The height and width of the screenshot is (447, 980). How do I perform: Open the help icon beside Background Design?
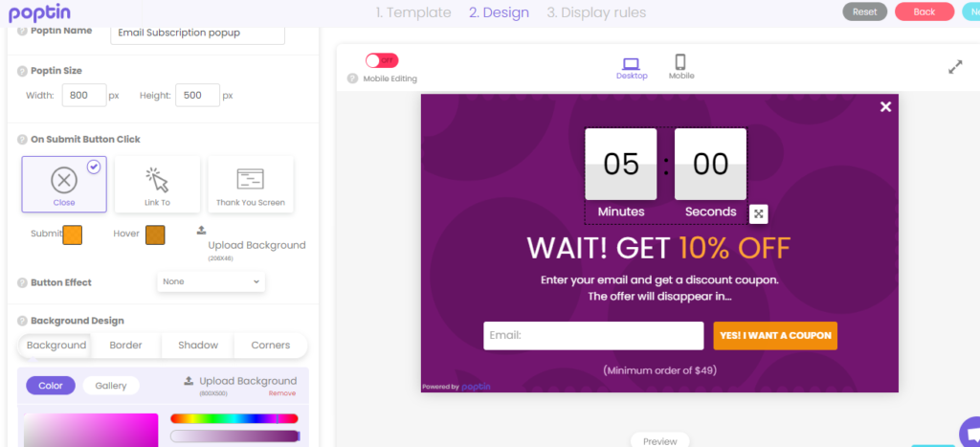[23, 321]
